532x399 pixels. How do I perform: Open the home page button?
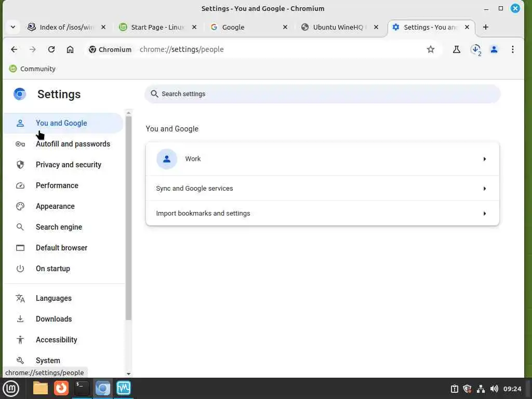point(70,49)
